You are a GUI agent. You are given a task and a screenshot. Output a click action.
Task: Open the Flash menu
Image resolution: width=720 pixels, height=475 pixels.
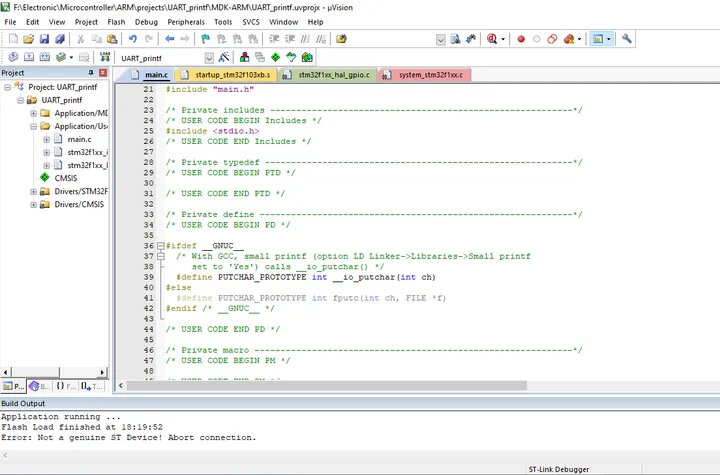point(116,22)
